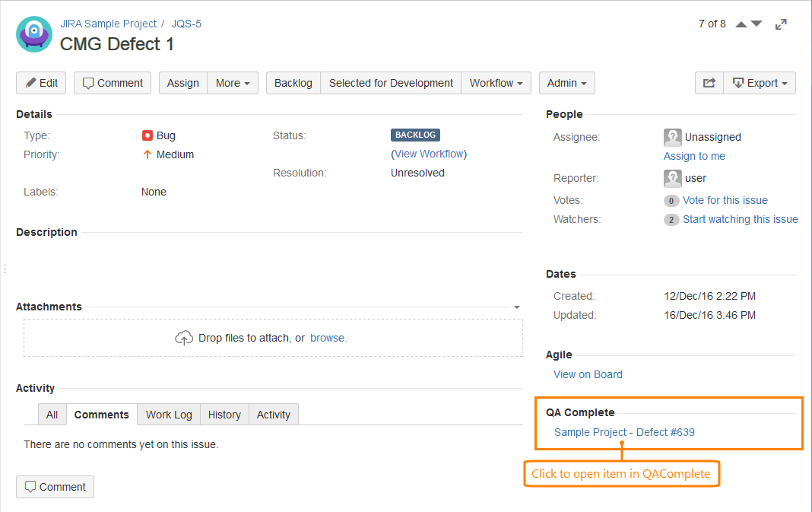
Task: Switch to the History tab
Action: coord(224,415)
